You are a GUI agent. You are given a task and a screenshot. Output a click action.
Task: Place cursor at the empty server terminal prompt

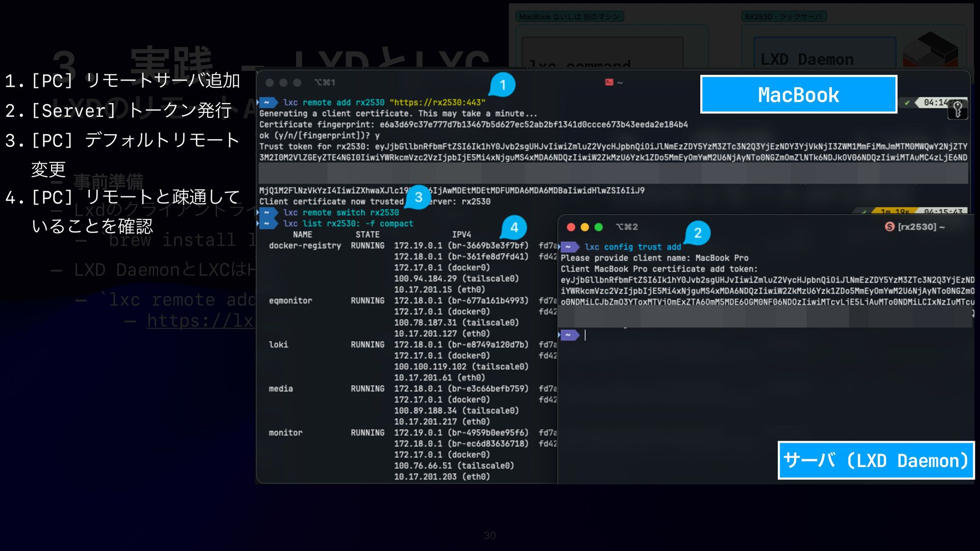(585, 335)
